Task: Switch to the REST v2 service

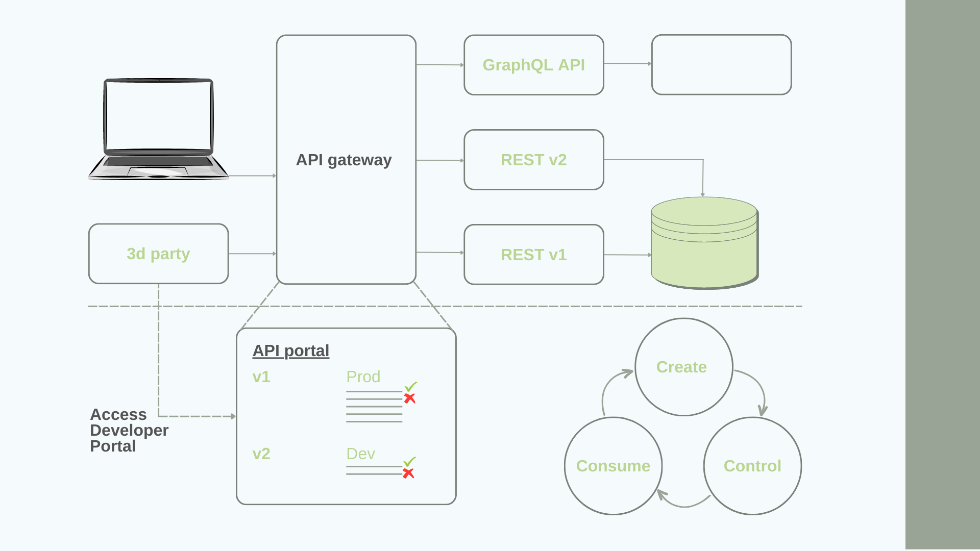Action: point(533,160)
